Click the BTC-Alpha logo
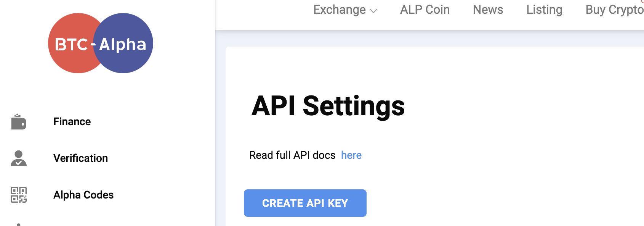The image size is (644, 226). click(101, 43)
